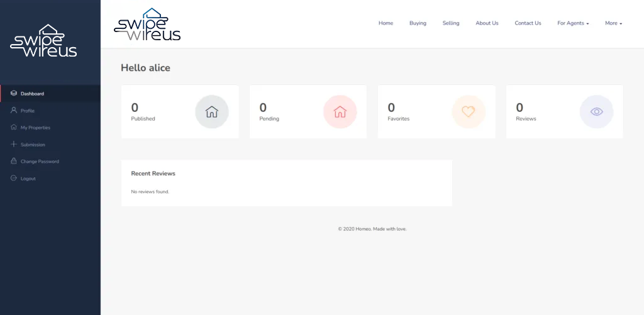Viewport: 644px width, 315px height.
Task: Click the gray house icon on Published card
Action: coord(212,112)
